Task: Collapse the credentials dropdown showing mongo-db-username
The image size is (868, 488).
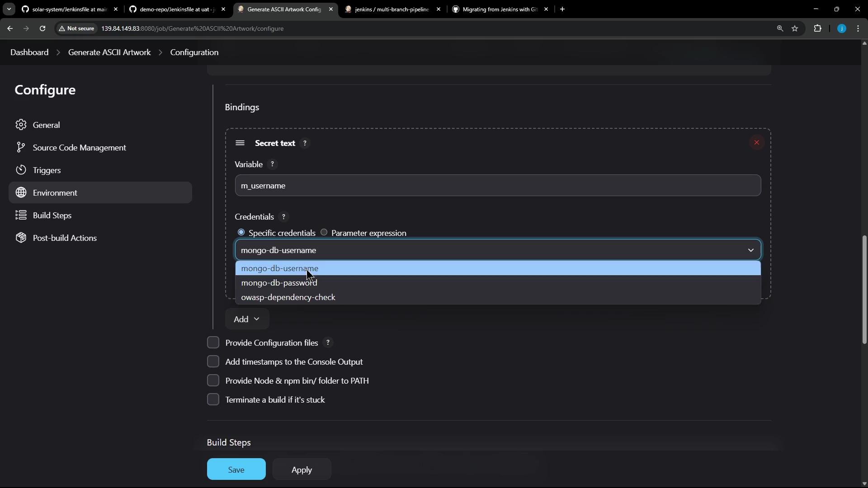Action: pyautogui.click(x=498, y=250)
